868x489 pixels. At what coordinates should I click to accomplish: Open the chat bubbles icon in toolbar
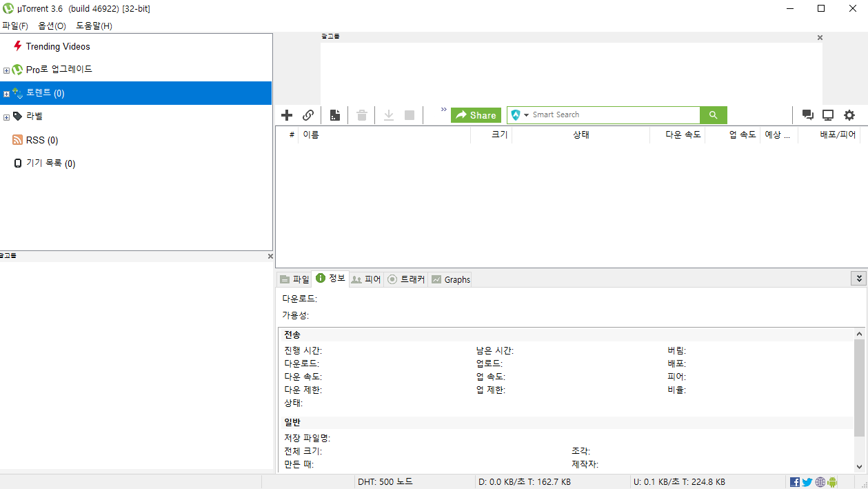pyautogui.click(x=807, y=115)
